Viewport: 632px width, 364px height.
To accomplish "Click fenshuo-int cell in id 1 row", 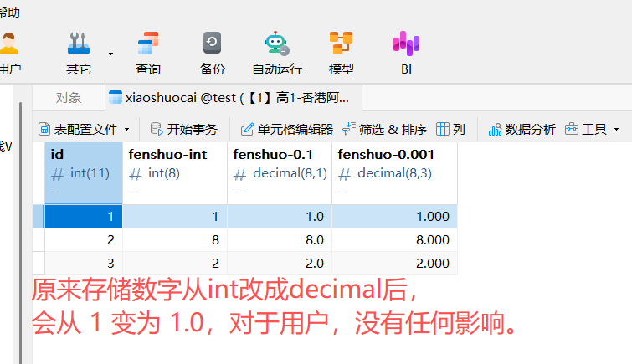I will click(x=175, y=217).
